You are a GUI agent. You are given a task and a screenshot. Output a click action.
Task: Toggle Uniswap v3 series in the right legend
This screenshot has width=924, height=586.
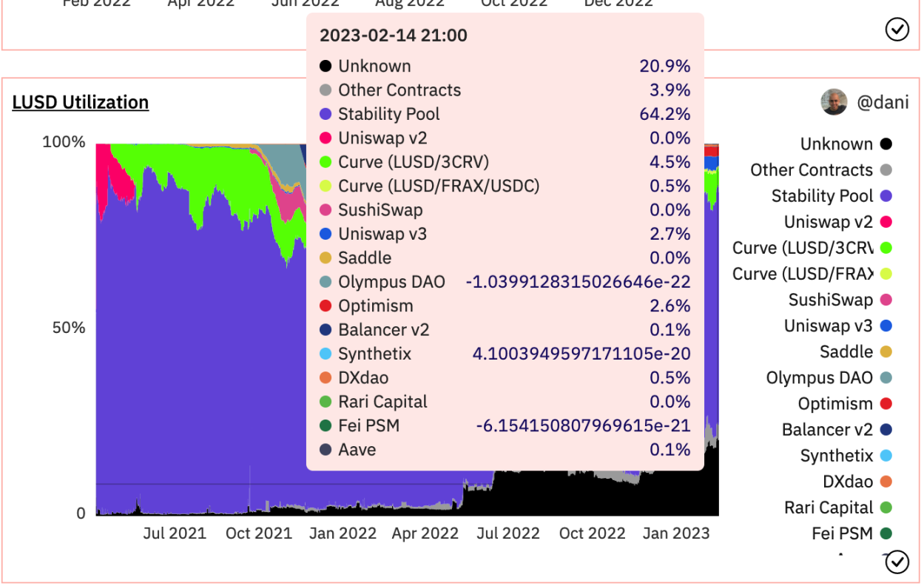[837, 326]
